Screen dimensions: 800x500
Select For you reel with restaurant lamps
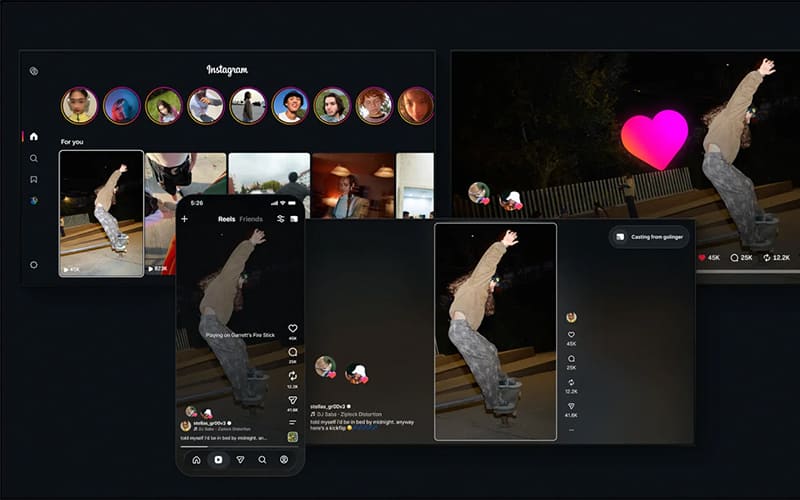tap(353, 186)
